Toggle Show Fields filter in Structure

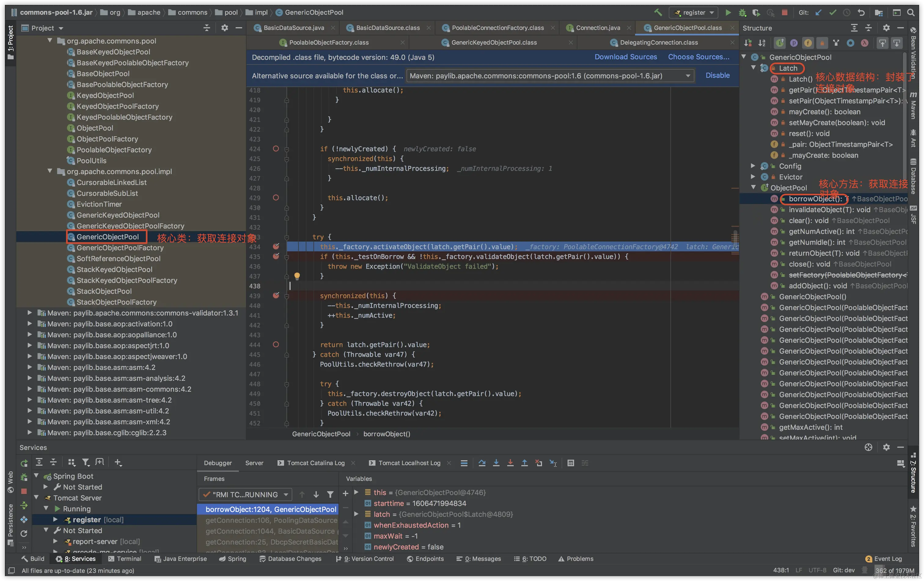pyautogui.click(x=808, y=43)
